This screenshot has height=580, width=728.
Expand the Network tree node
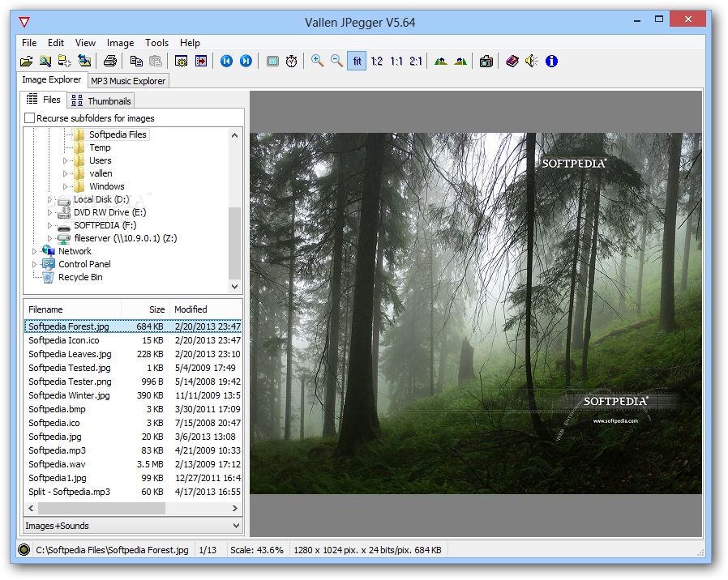pos(34,251)
